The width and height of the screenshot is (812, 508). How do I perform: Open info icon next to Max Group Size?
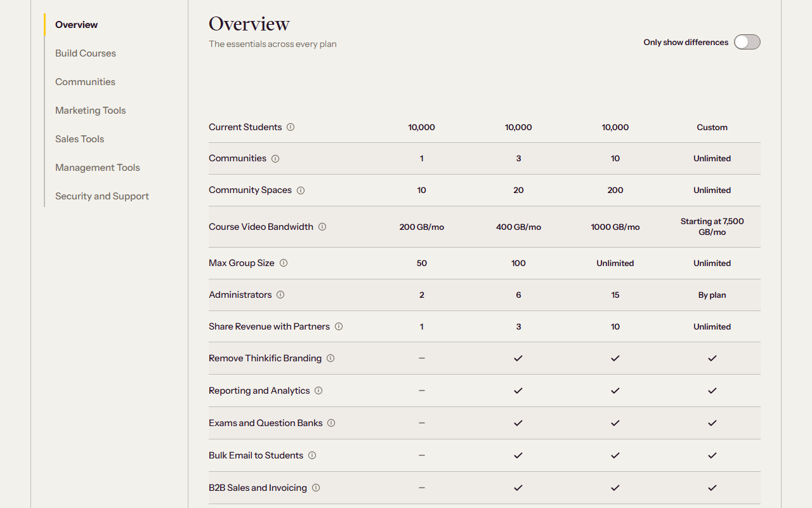[284, 263]
